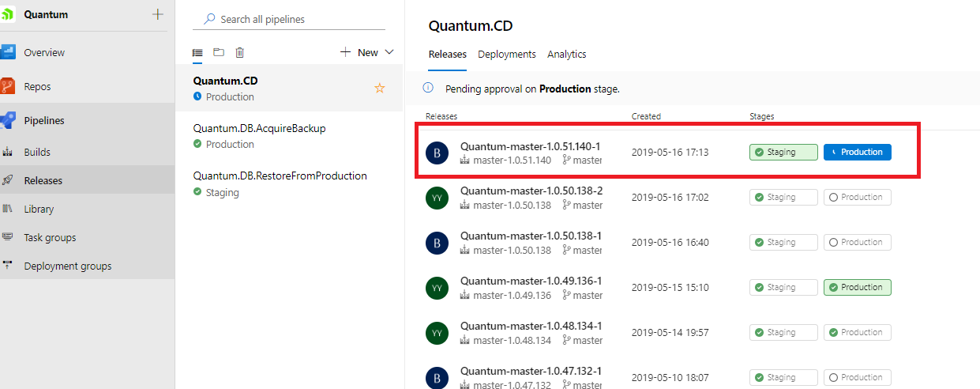Switch to the folder view icon
The width and height of the screenshot is (980, 389).
pos(219,52)
